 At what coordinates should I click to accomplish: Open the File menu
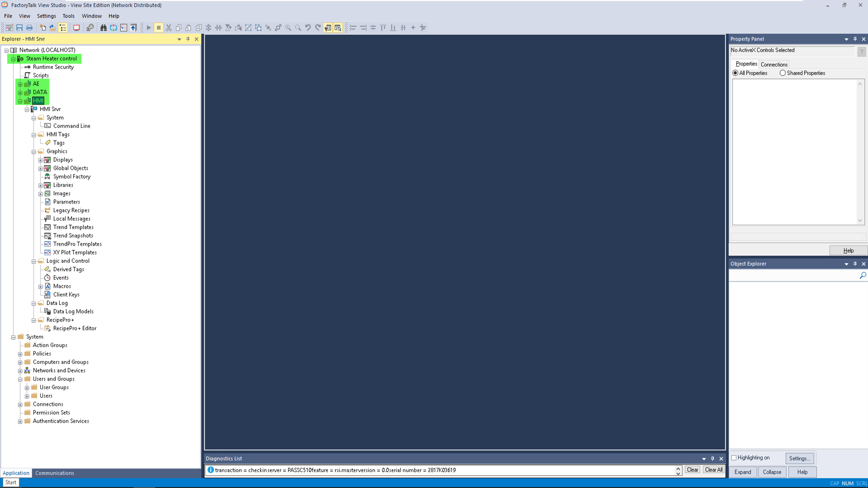coord(8,16)
